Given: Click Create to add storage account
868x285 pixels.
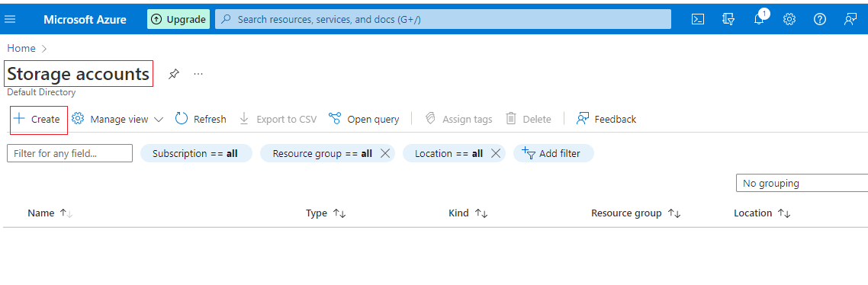Looking at the screenshot, I should point(37,119).
